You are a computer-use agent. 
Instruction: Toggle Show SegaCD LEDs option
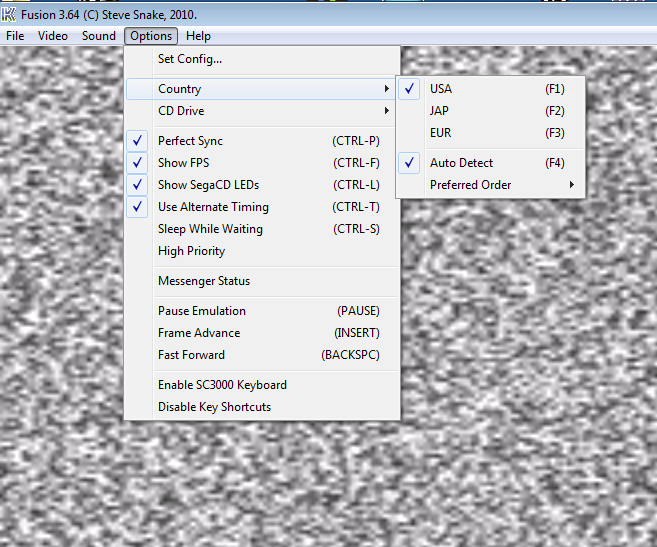[262, 185]
